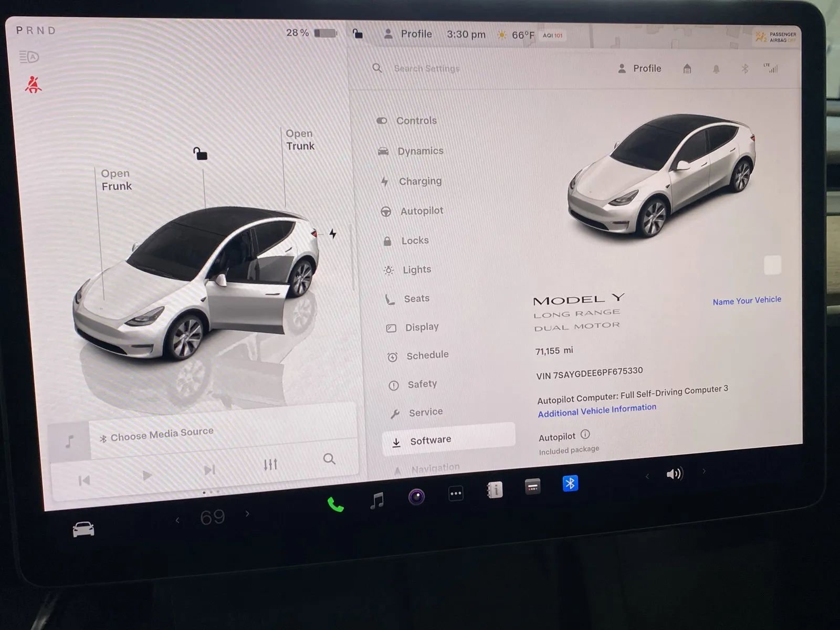
Task: Open Profile in the settings header
Action: coord(639,69)
